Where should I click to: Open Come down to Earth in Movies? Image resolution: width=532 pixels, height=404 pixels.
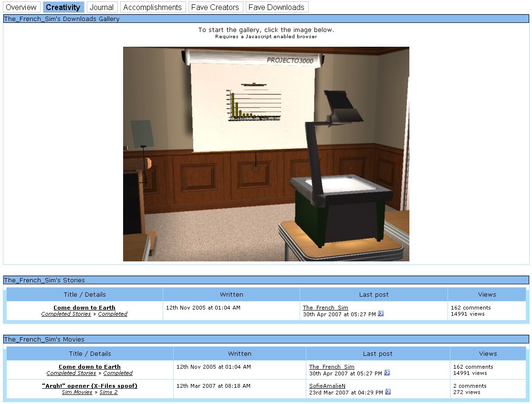point(90,367)
